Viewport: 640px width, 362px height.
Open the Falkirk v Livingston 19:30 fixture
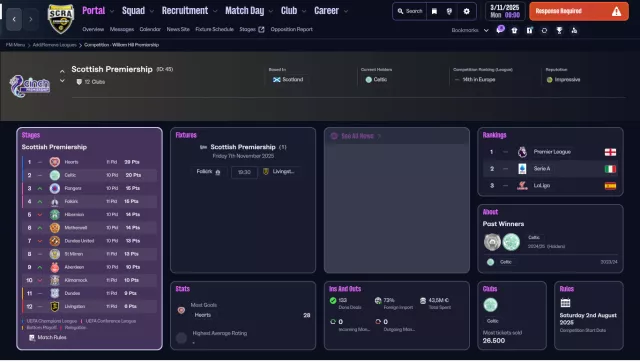244,172
